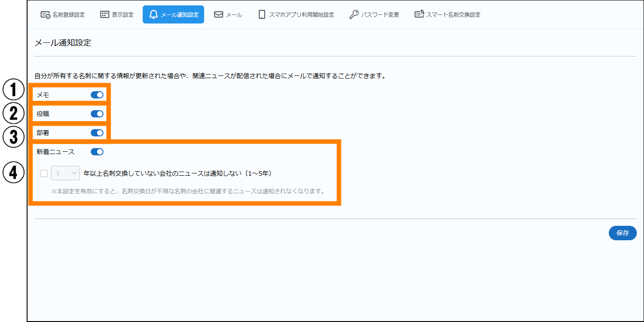Disable the 役職 notification switch
The height and width of the screenshot is (322, 644).
coord(97,114)
